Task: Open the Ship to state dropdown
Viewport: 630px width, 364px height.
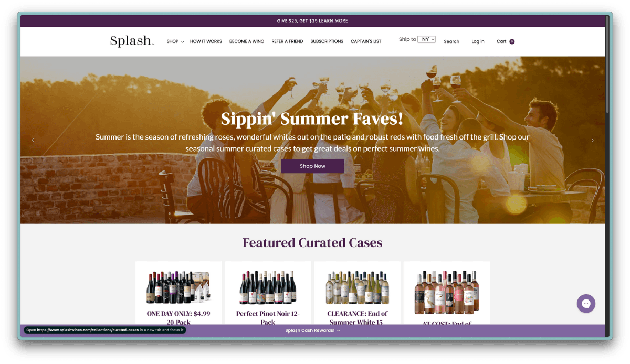Action: (x=426, y=39)
